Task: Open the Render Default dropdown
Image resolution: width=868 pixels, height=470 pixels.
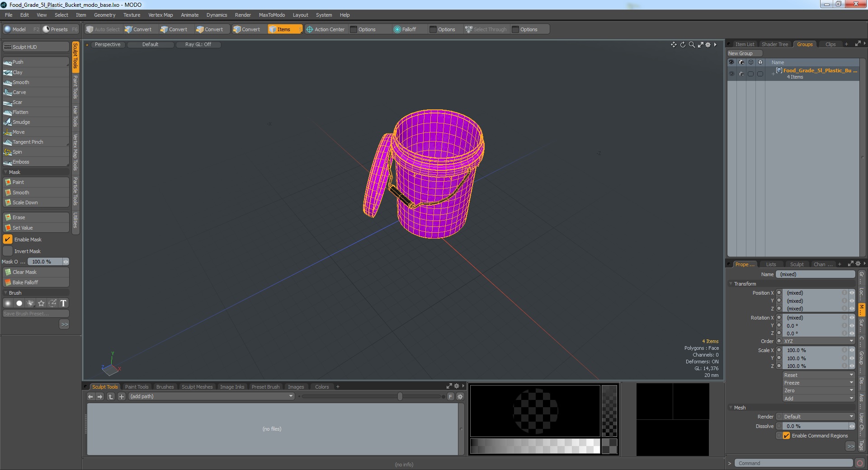Action: pyautogui.click(x=818, y=417)
